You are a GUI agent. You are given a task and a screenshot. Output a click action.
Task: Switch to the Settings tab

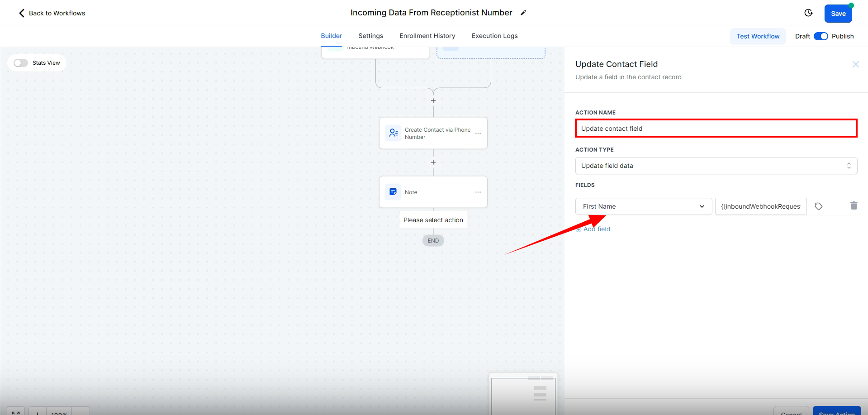click(x=370, y=36)
